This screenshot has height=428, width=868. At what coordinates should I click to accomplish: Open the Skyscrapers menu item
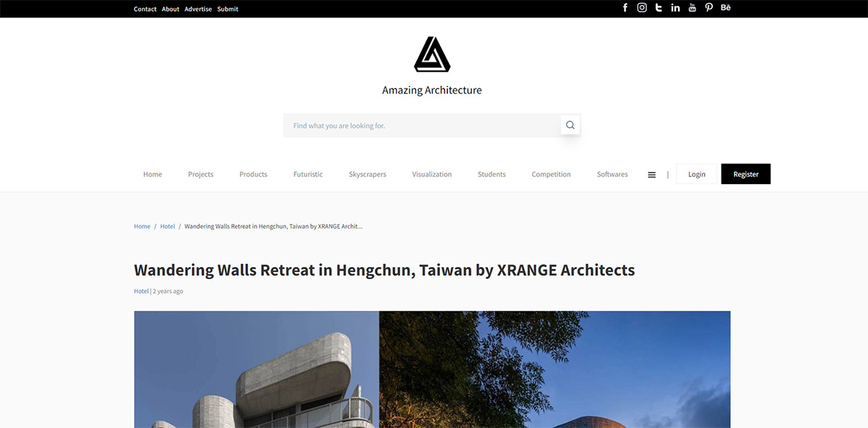pyautogui.click(x=367, y=174)
